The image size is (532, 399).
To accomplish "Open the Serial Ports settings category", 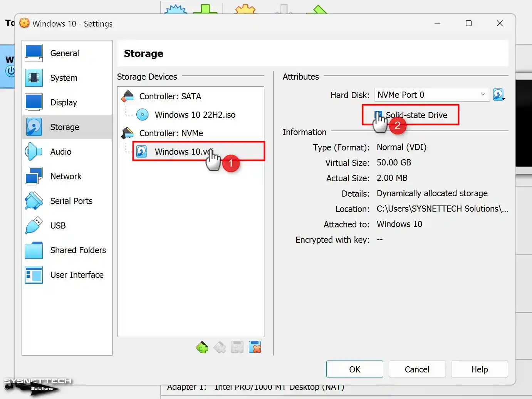I will pos(67,201).
